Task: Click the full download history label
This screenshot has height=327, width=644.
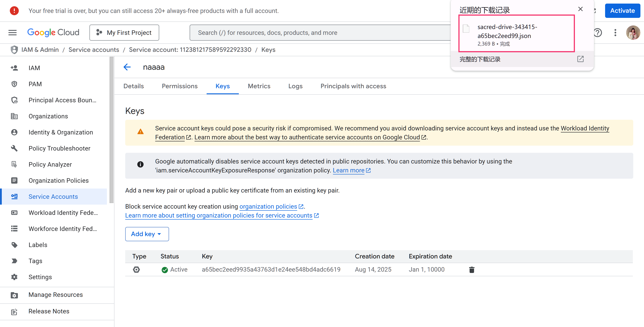Action: [x=480, y=59]
